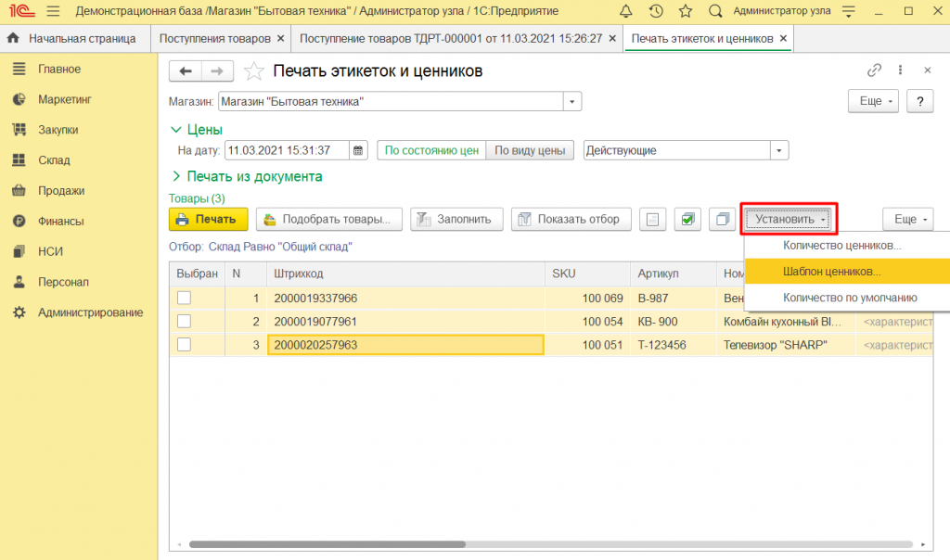Click the back navigation arrow

(x=186, y=71)
